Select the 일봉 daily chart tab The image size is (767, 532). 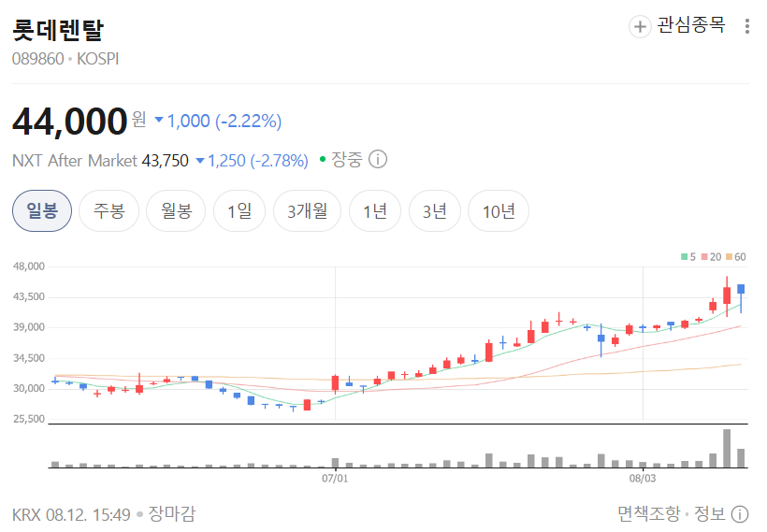[x=42, y=210]
